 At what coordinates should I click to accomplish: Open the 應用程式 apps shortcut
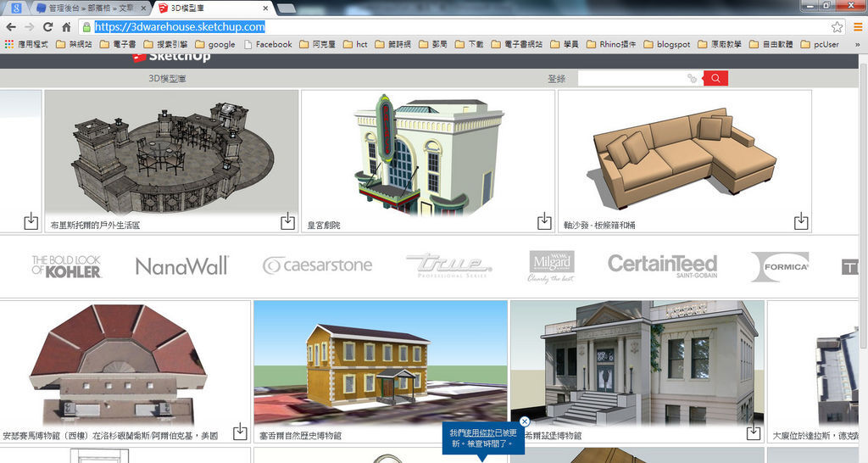click(x=26, y=44)
